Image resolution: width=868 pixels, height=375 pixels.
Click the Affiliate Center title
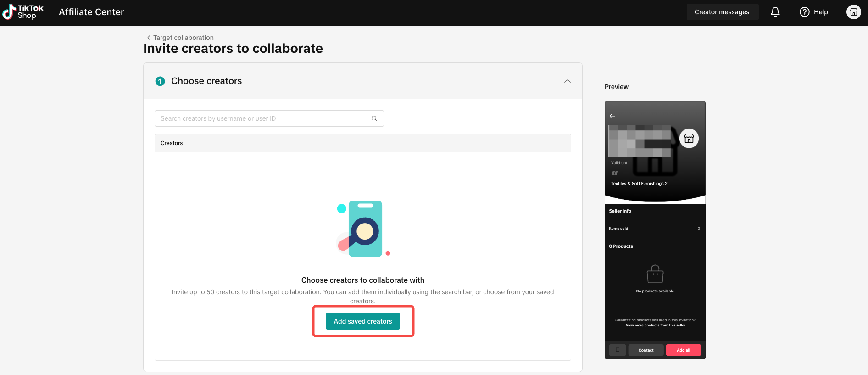(91, 12)
